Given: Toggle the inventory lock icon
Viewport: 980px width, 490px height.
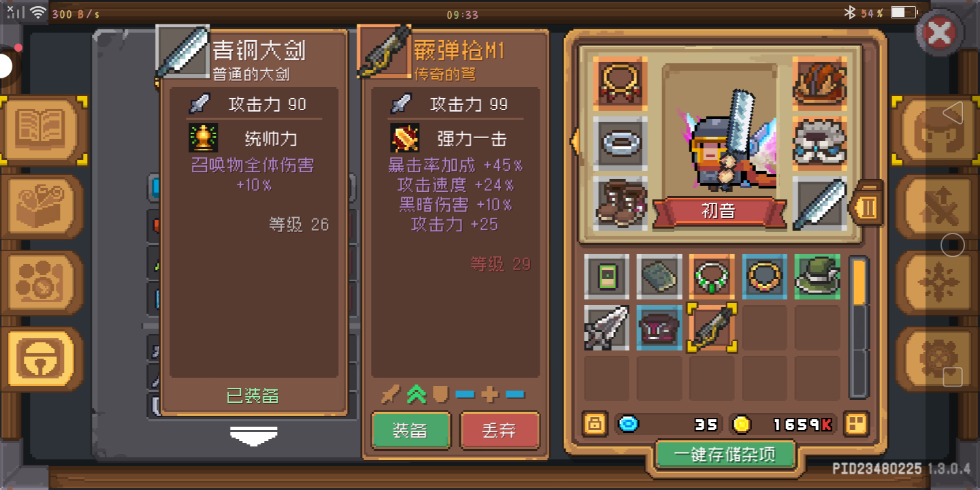Looking at the screenshot, I should point(595,424).
